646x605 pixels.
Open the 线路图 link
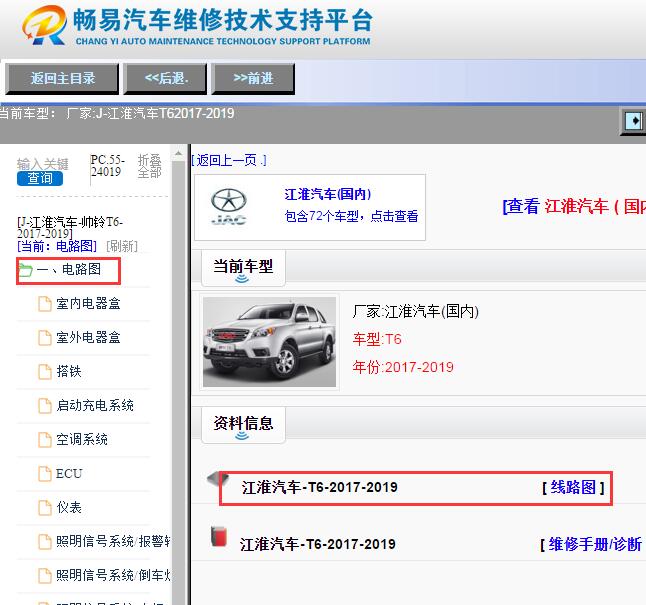[x=573, y=488]
